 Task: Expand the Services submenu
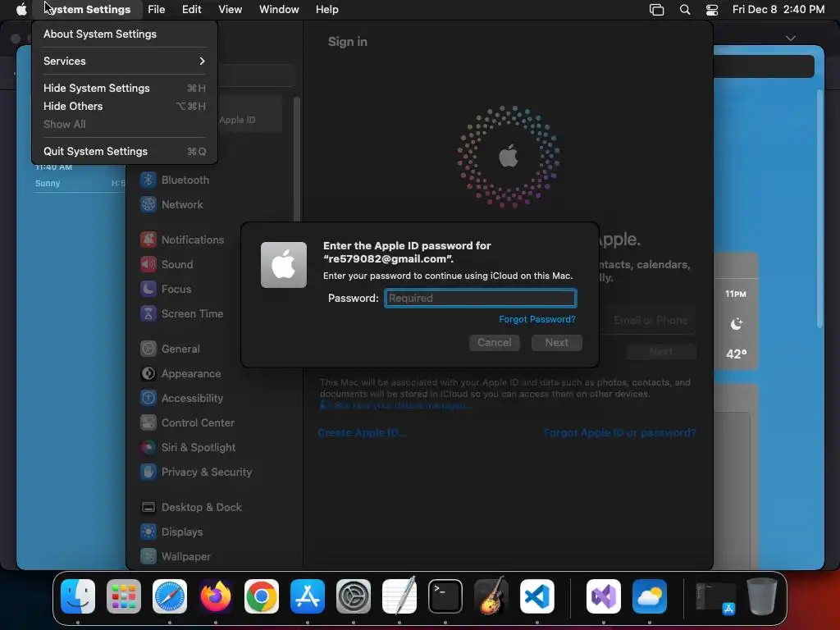point(125,61)
